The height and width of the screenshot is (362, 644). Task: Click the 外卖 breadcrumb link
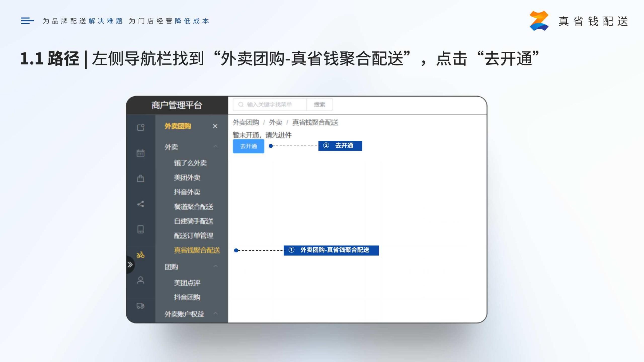click(x=276, y=122)
